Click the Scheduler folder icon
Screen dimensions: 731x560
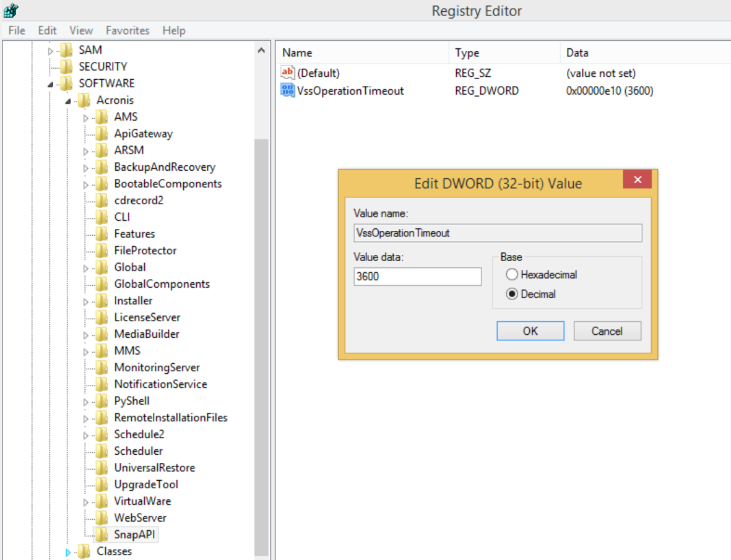tap(102, 452)
